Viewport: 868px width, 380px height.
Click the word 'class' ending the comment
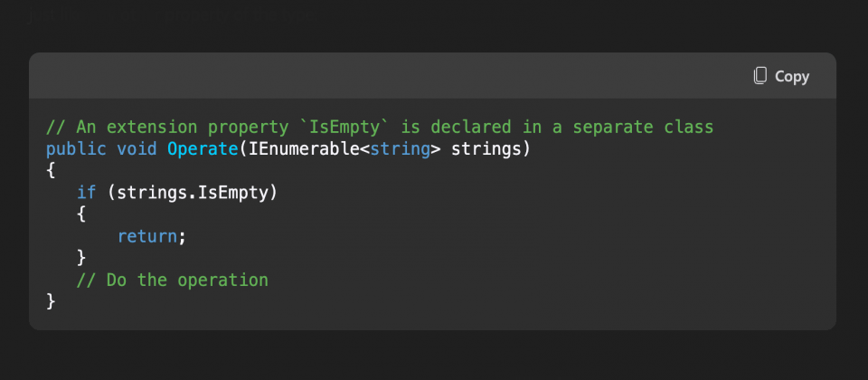click(689, 128)
